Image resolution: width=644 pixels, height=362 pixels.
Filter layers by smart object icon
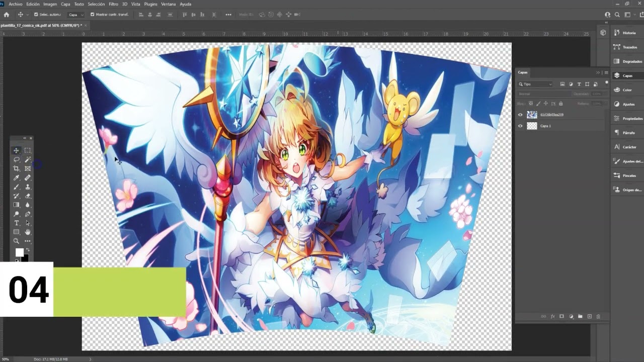tap(596, 84)
